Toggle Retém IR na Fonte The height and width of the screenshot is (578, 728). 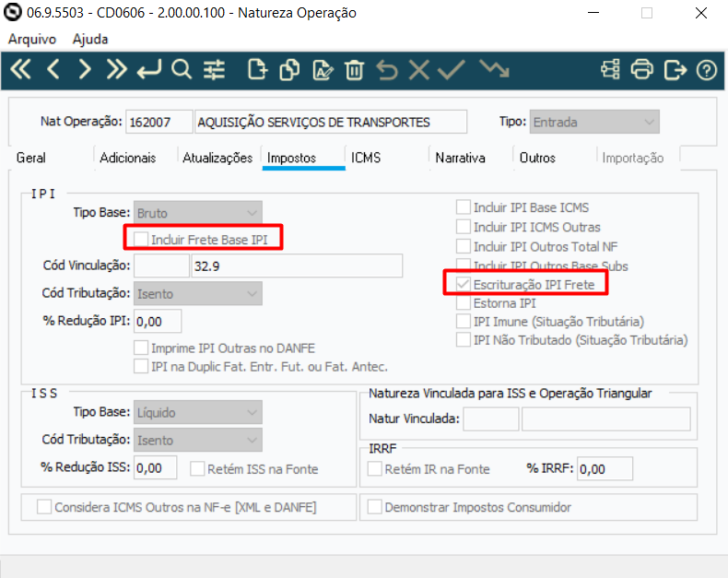[375, 469]
